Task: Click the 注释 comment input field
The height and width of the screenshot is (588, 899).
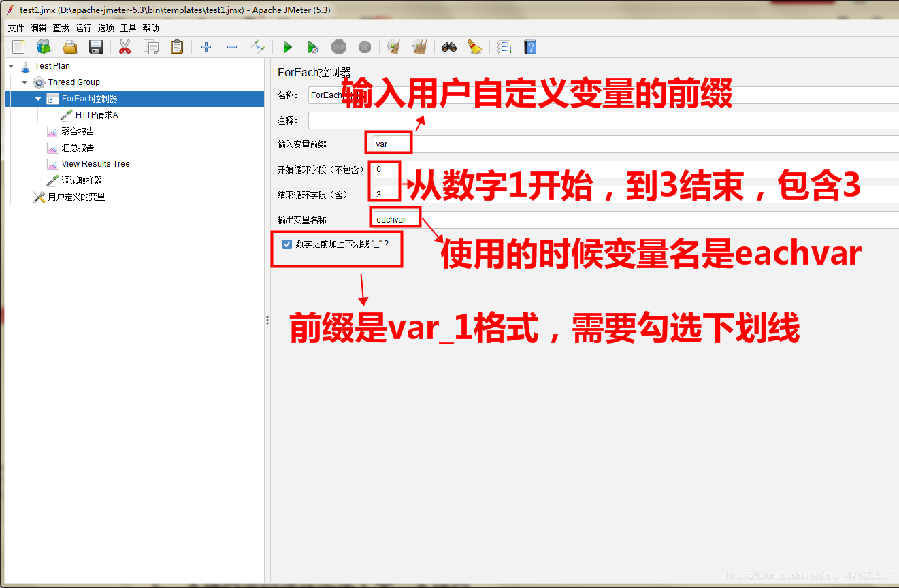Action: (604, 120)
